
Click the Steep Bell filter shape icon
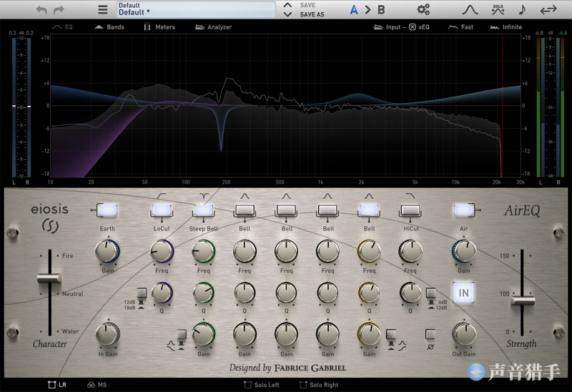203,197
